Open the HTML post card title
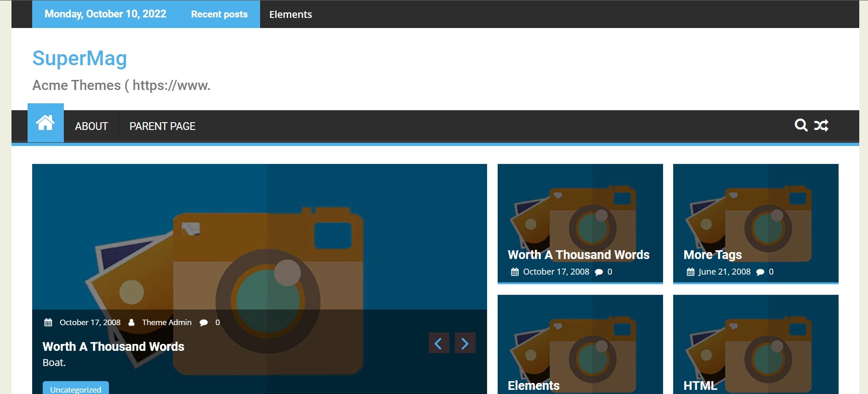The height and width of the screenshot is (394, 868). click(x=700, y=385)
